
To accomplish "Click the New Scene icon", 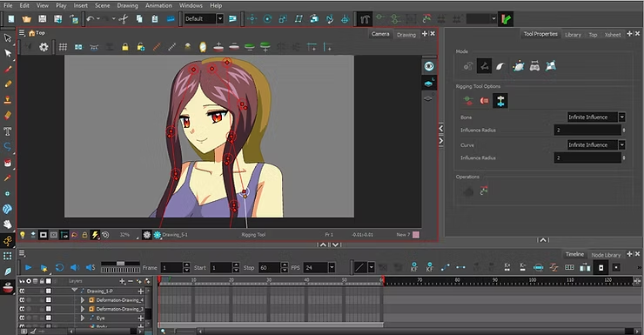I will pyautogui.click(x=11, y=19).
